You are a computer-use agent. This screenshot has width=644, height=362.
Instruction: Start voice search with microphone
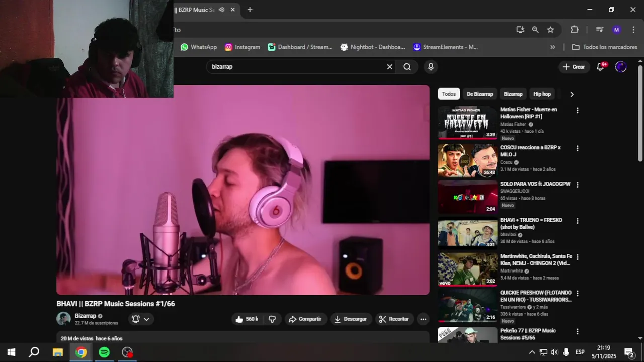431,67
